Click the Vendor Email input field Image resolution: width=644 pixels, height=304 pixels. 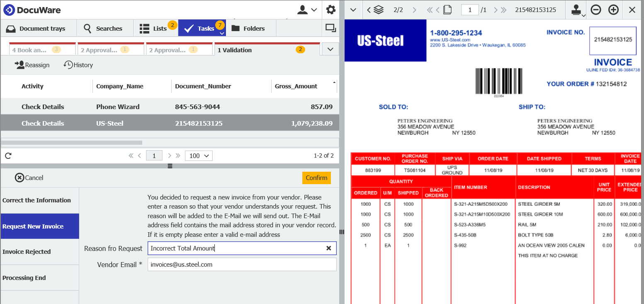[x=242, y=264]
